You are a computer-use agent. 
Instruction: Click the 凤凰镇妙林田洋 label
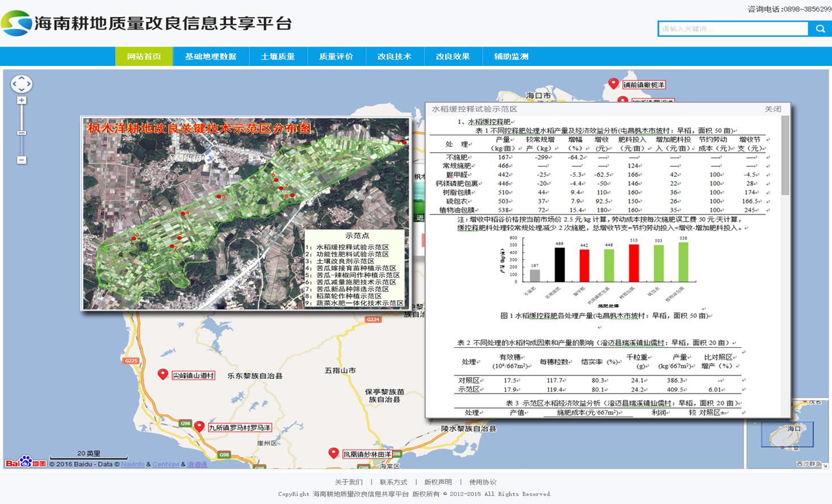click(367, 455)
